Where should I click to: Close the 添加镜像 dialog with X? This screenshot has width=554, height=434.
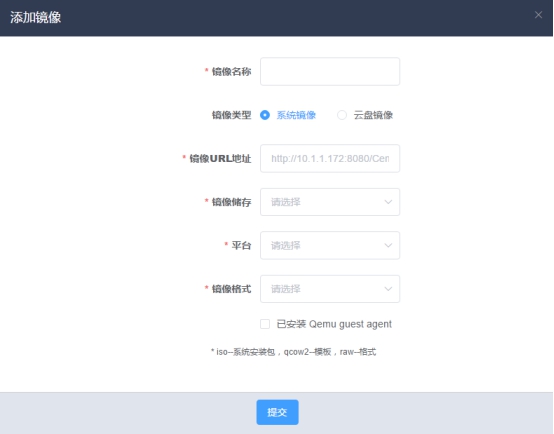tap(538, 15)
